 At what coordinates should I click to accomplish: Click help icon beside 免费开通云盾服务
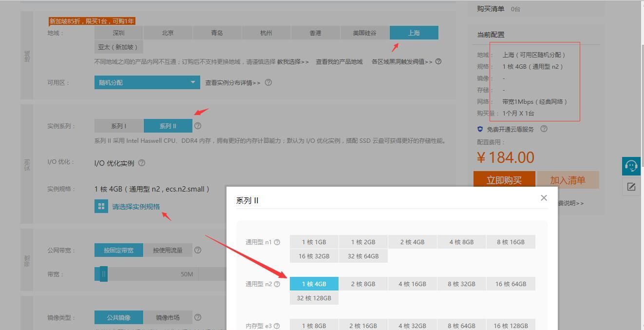544,129
